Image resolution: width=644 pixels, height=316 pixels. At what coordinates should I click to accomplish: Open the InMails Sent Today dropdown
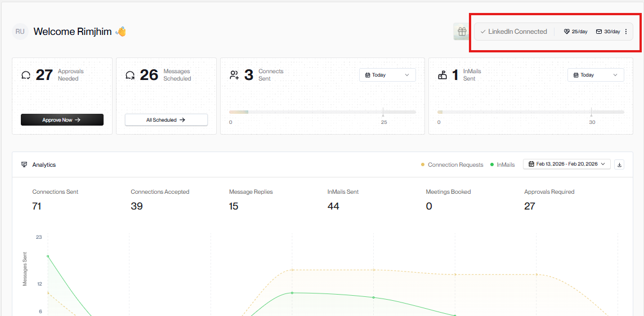click(x=596, y=75)
